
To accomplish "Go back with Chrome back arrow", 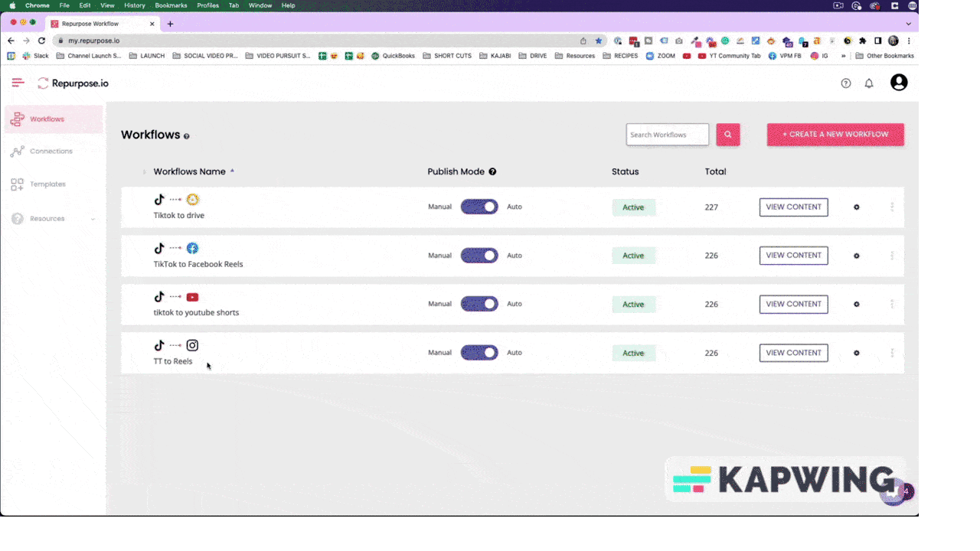I will click(x=11, y=41).
